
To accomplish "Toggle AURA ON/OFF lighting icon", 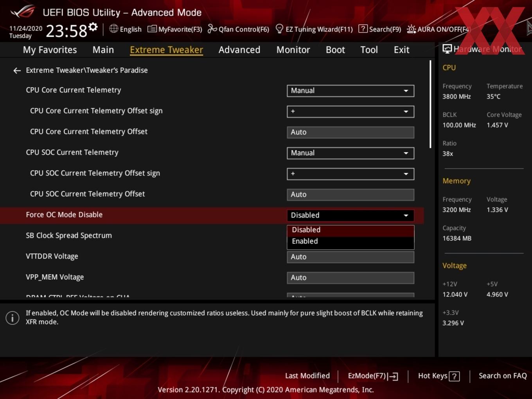I will (x=411, y=29).
